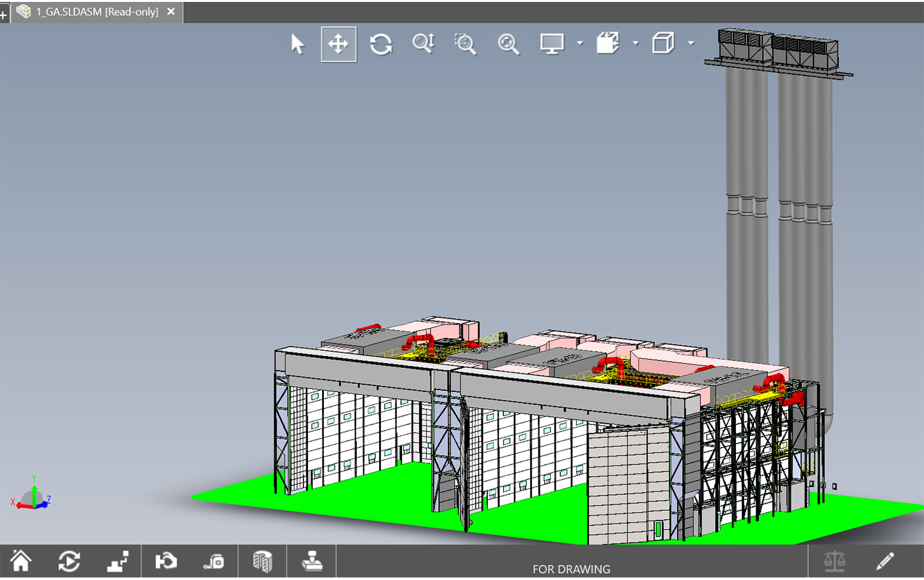Toggle the Section view tool
This screenshot has height=580, width=924.
click(262, 562)
